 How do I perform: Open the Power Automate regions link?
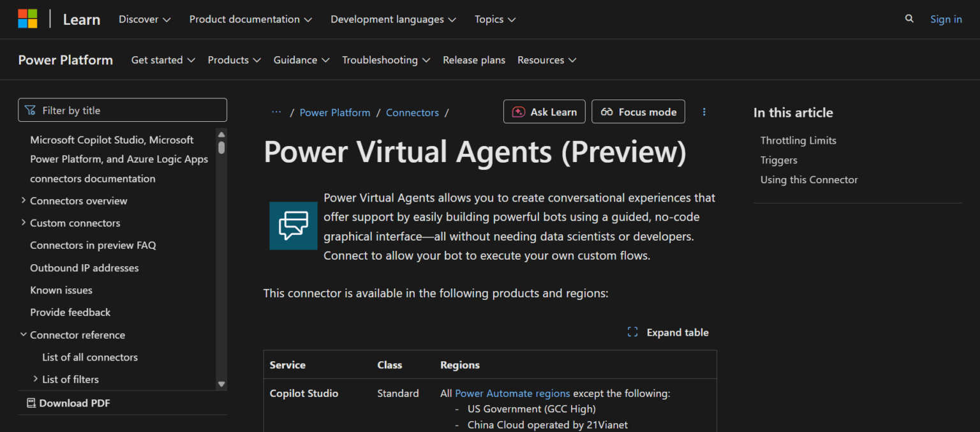(512, 393)
